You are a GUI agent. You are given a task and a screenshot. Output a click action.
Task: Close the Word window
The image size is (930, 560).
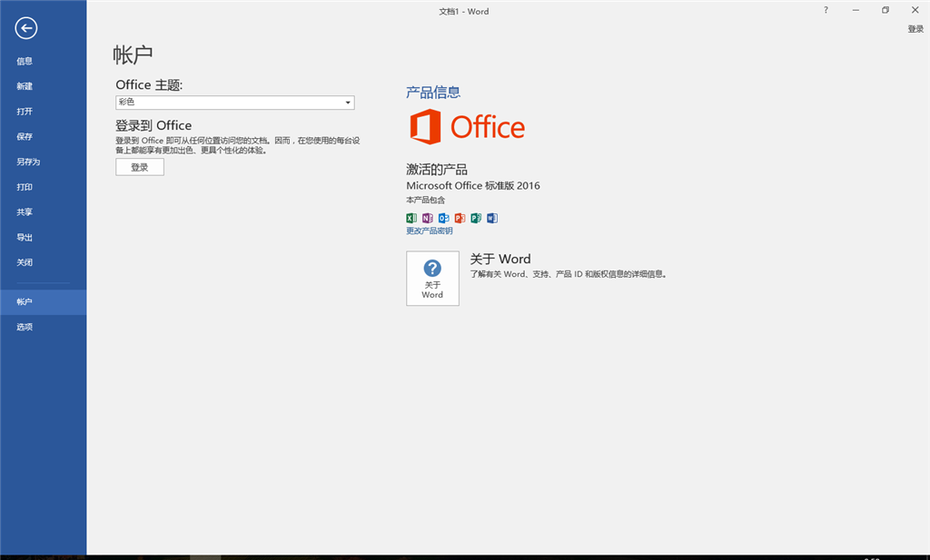915,10
